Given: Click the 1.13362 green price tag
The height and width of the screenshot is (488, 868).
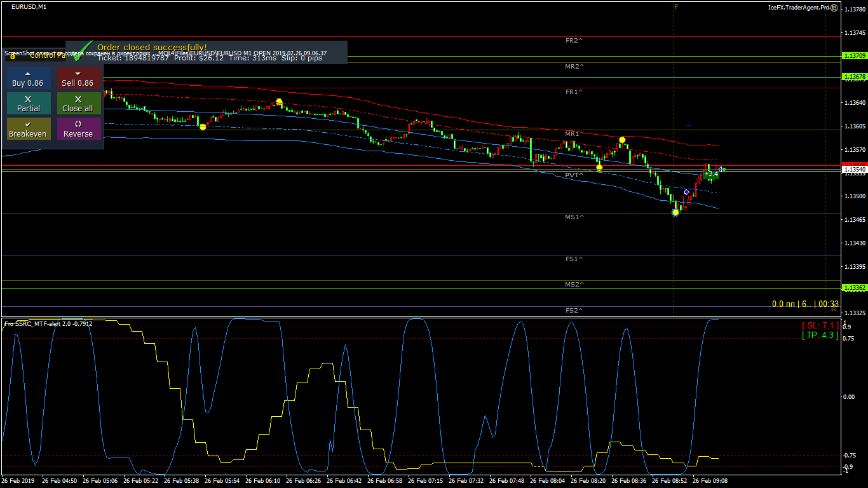Looking at the screenshot, I should (x=855, y=288).
